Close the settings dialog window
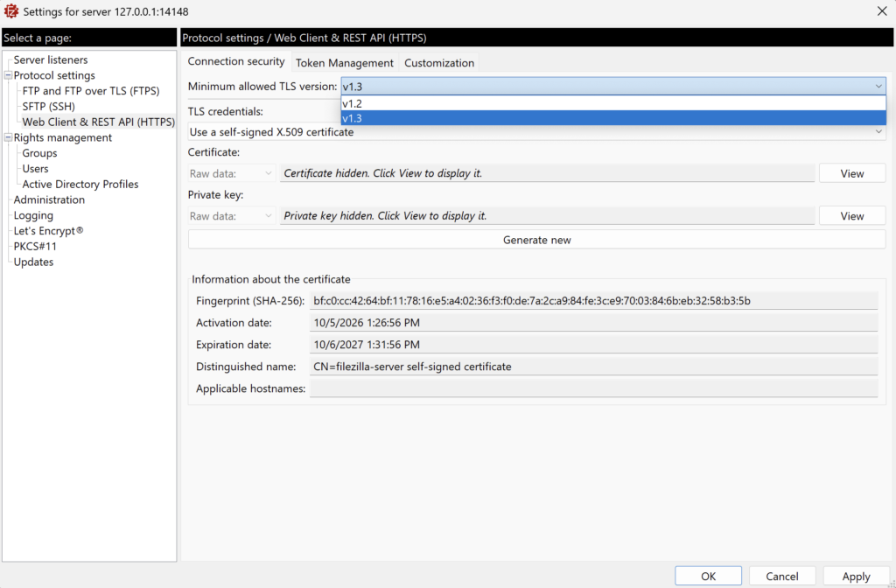 882,10
